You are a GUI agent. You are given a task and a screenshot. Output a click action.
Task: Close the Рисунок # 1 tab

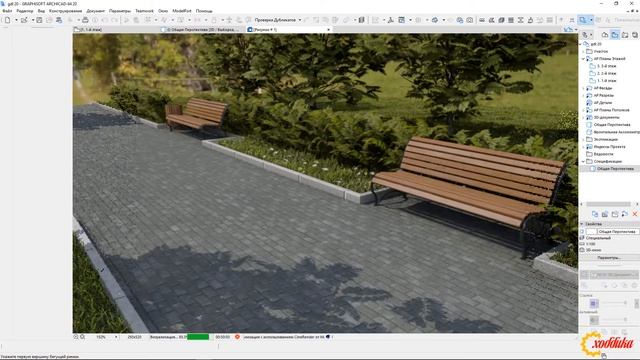(329, 29)
